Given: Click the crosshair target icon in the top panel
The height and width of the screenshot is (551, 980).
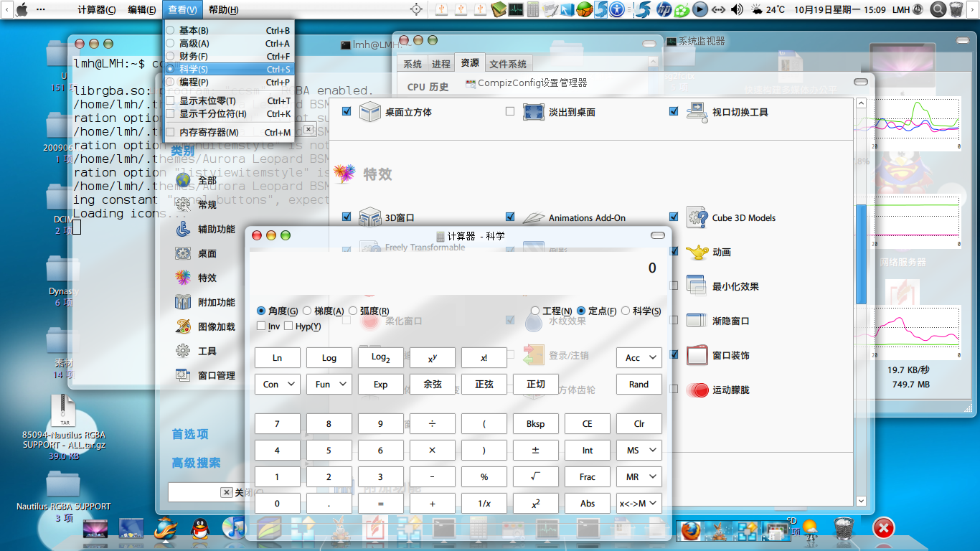Looking at the screenshot, I should click(416, 9).
